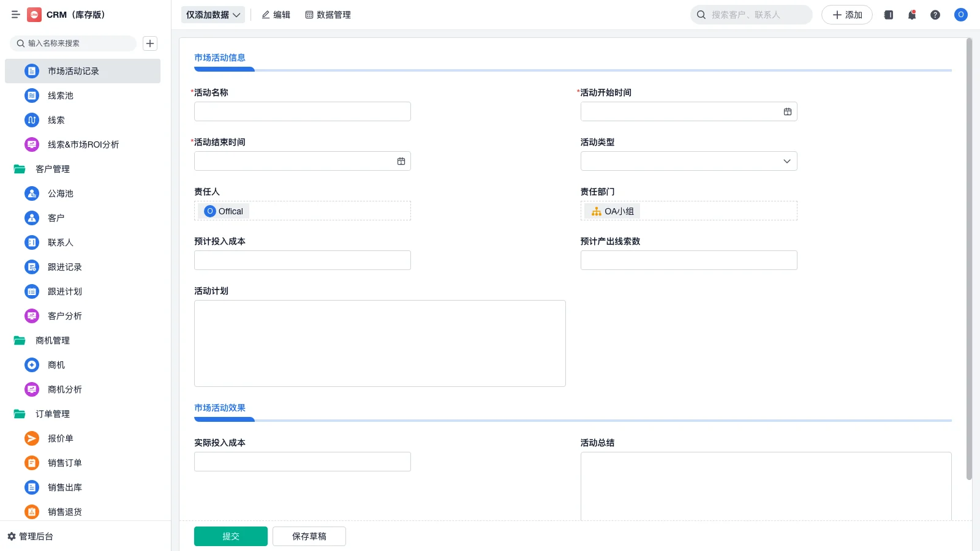Click the plus icon beside sidebar search
980x551 pixels.
coord(150,43)
